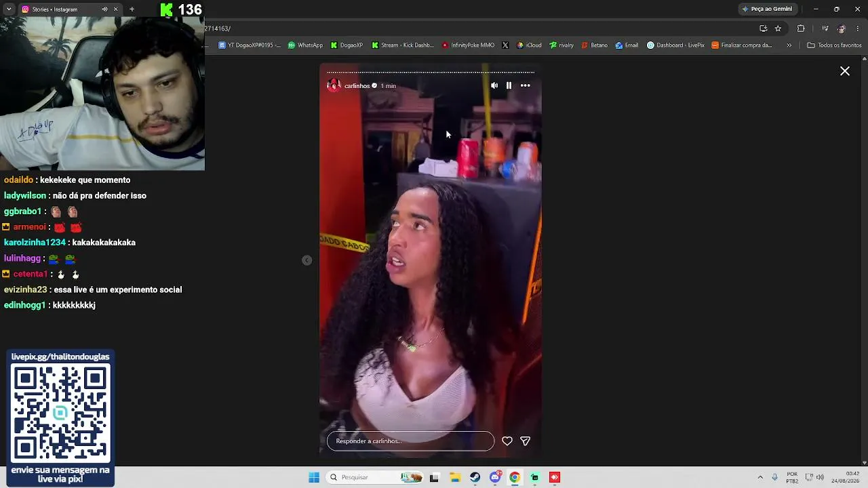Open the X (Twitter) bookmark icon
Screen dimensions: 868x488
(505, 45)
